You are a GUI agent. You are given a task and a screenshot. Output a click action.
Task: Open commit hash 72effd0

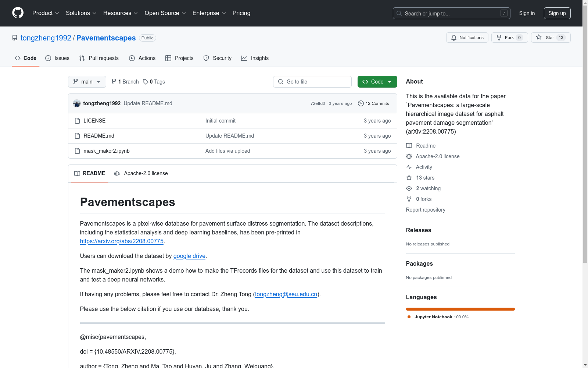click(x=318, y=103)
